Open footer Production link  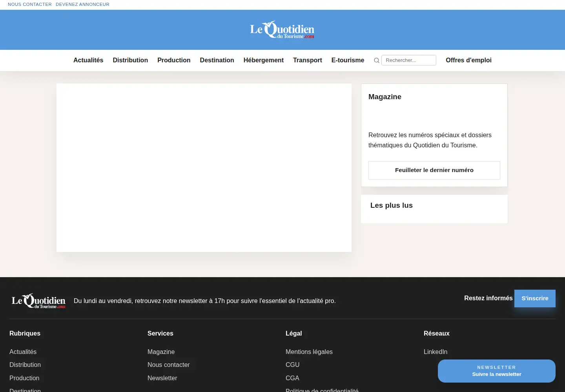point(24,378)
